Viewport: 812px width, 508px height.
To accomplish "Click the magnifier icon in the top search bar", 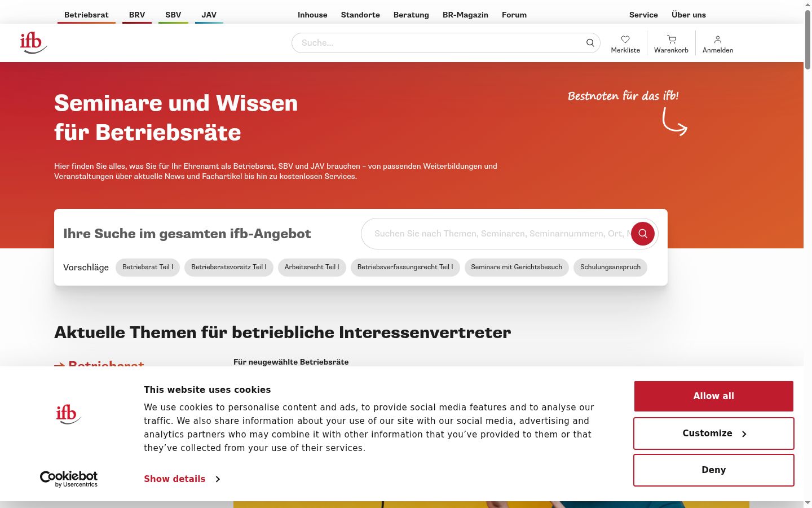I will pos(590,43).
